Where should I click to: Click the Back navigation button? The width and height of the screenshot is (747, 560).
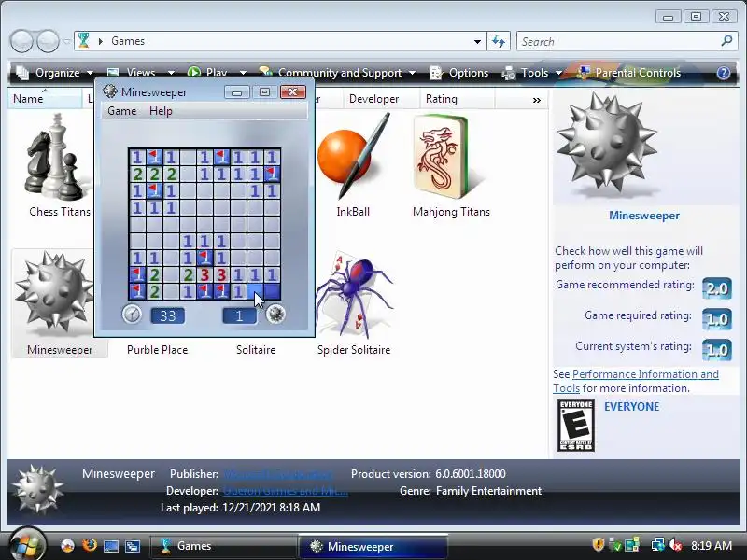tap(21, 41)
